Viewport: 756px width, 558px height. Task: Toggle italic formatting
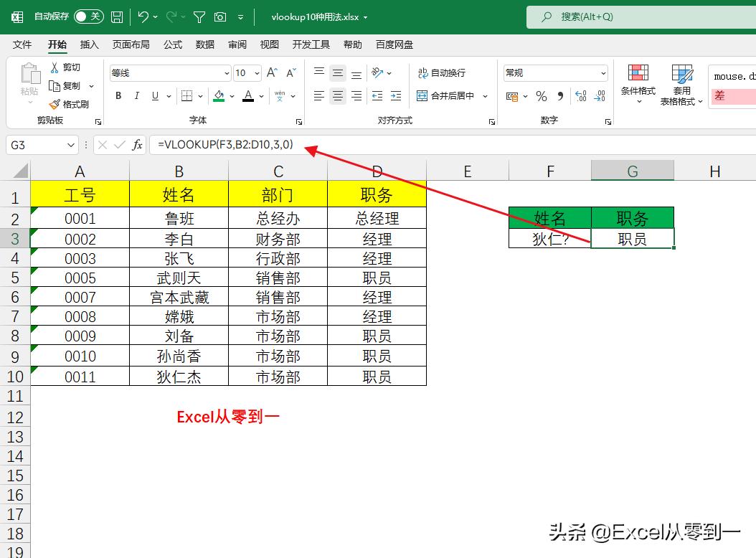tap(136, 95)
